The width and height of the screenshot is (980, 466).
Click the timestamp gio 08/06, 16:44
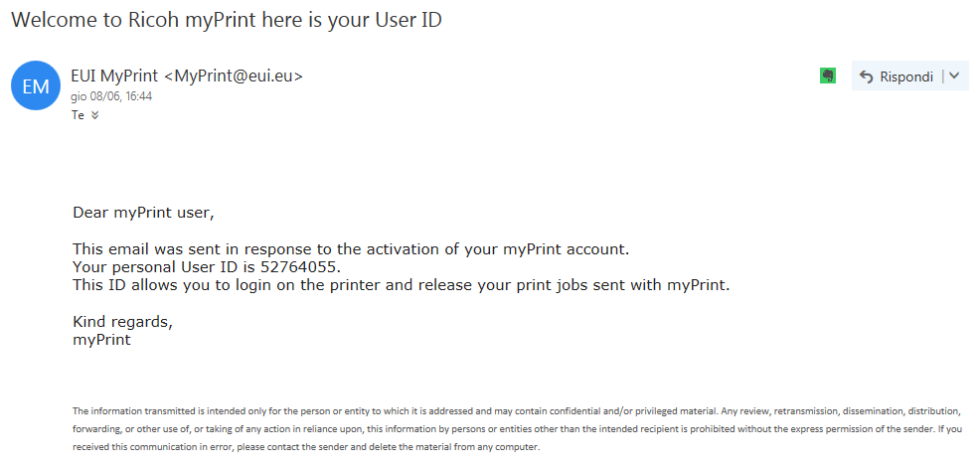pos(111,97)
